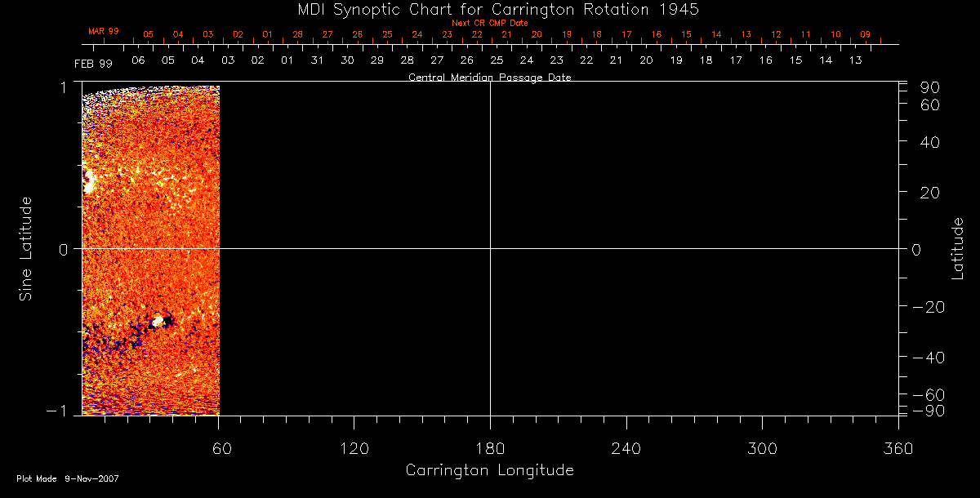Click the red Next CR CMP Date label
Screen dimensions: 980x498
489,23
